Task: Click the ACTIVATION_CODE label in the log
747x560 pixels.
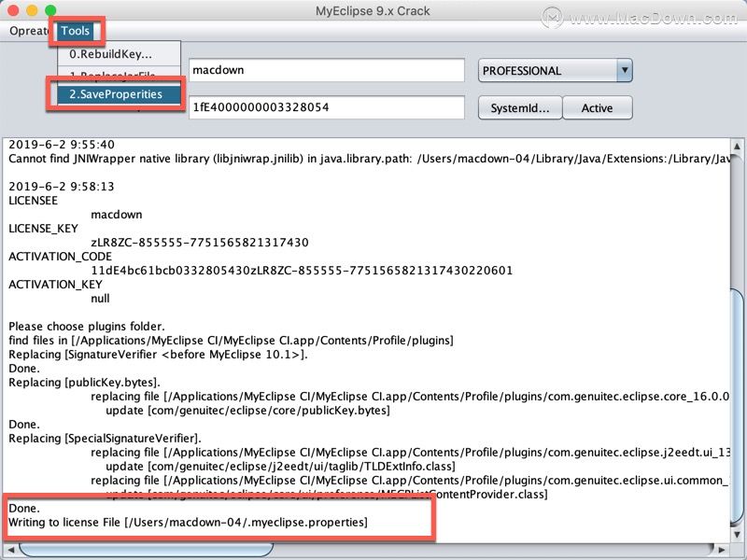Action: click(x=60, y=257)
